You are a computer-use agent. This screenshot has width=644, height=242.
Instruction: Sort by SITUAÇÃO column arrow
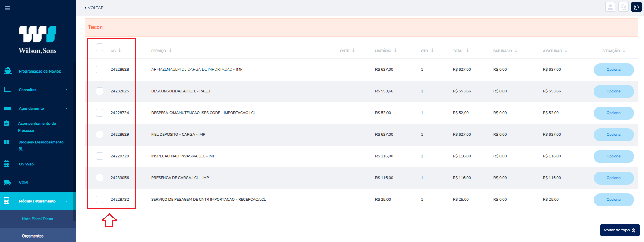624,51
